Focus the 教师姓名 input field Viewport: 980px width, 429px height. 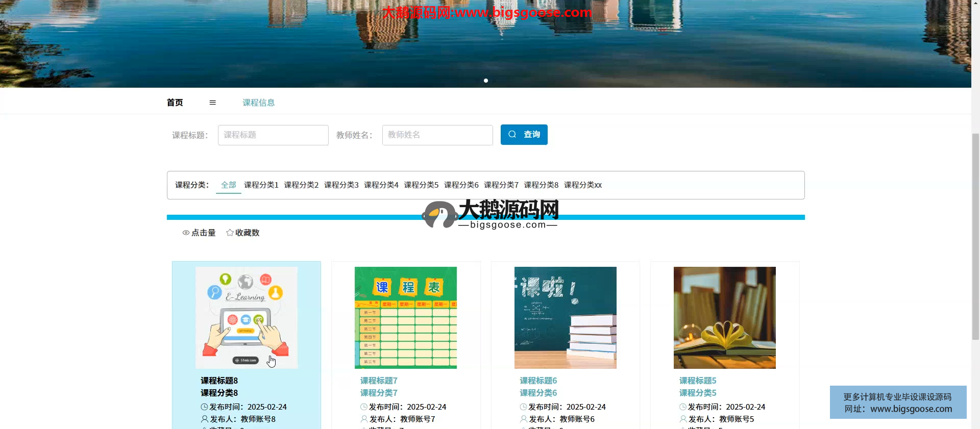437,135
